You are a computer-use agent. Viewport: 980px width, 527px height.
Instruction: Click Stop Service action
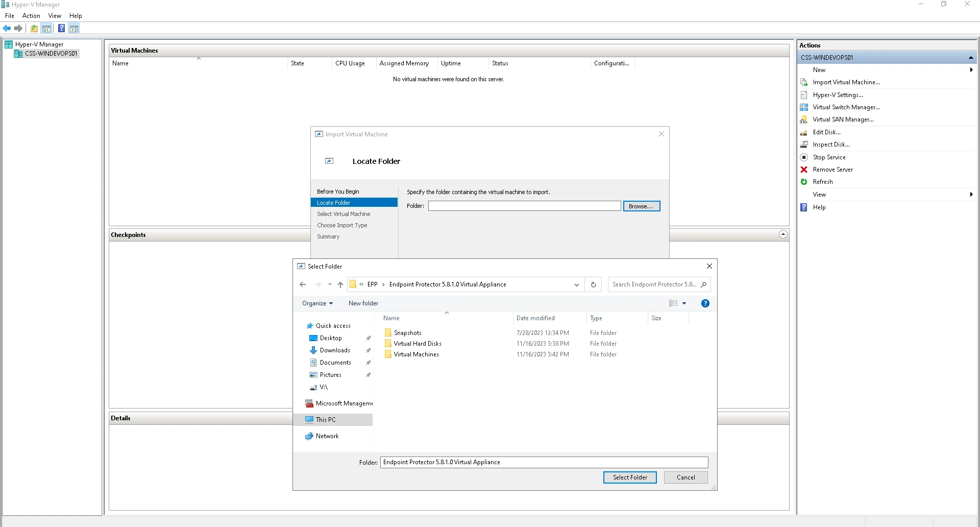point(829,157)
